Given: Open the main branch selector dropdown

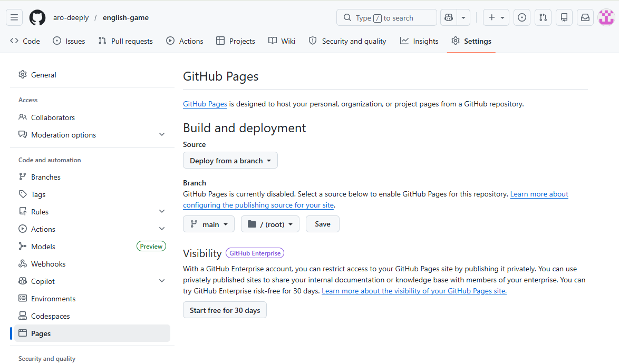Looking at the screenshot, I should [209, 224].
